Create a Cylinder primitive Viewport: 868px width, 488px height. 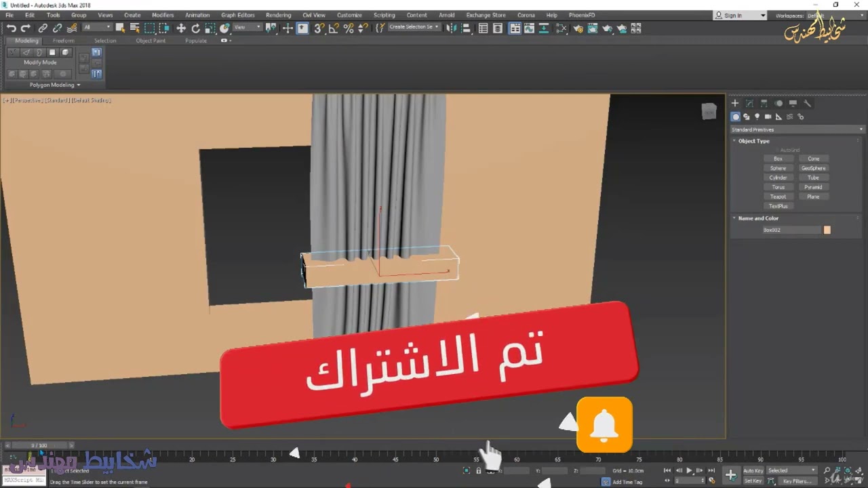[x=778, y=178]
